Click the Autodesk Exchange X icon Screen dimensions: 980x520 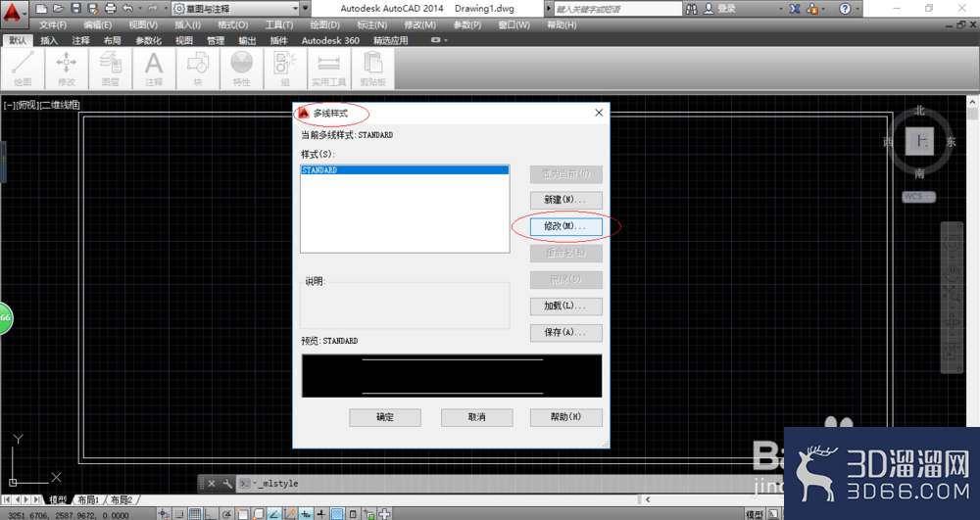795,9
